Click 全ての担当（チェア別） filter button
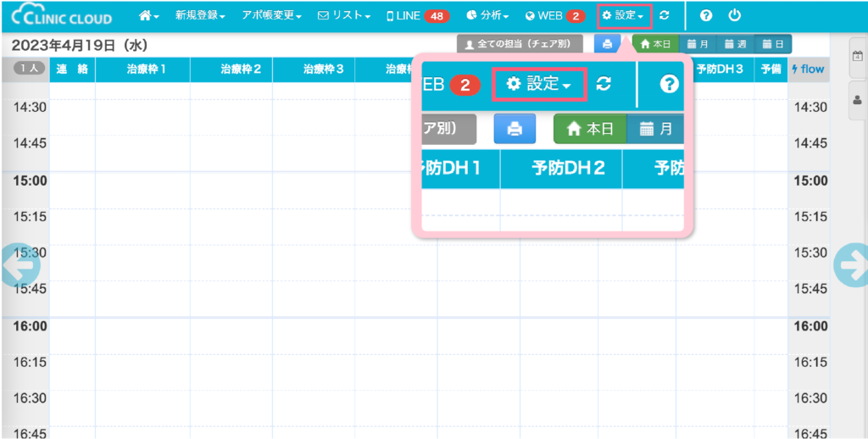Screen dimensions: 868x439 click(520, 44)
